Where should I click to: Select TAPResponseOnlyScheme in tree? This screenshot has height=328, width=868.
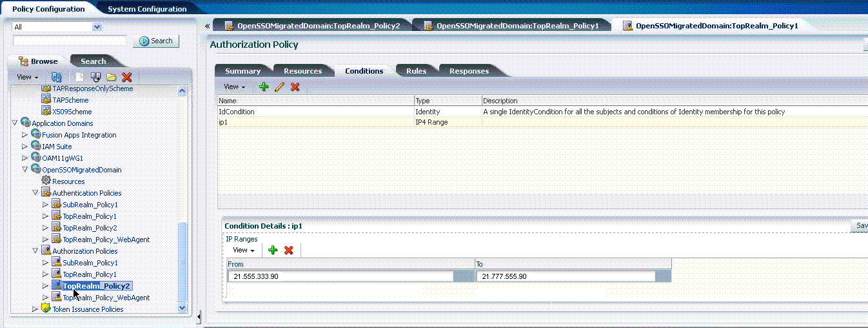pos(92,88)
